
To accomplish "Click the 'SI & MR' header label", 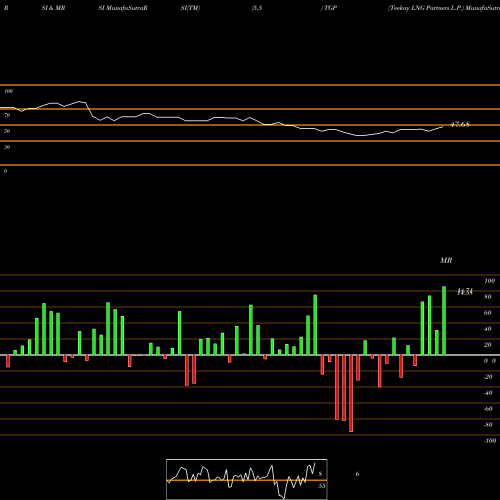I will (53, 8).
